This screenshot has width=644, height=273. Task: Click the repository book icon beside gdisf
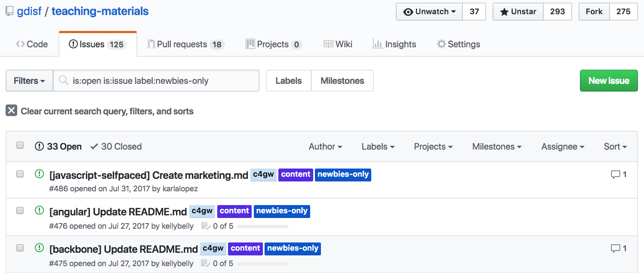tap(9, 12)
